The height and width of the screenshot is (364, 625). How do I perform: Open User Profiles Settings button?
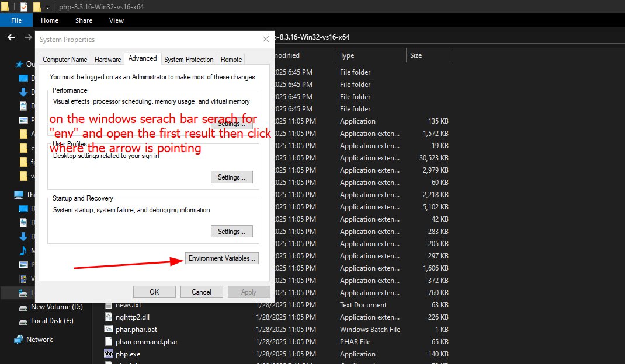[x=231, y=177]
